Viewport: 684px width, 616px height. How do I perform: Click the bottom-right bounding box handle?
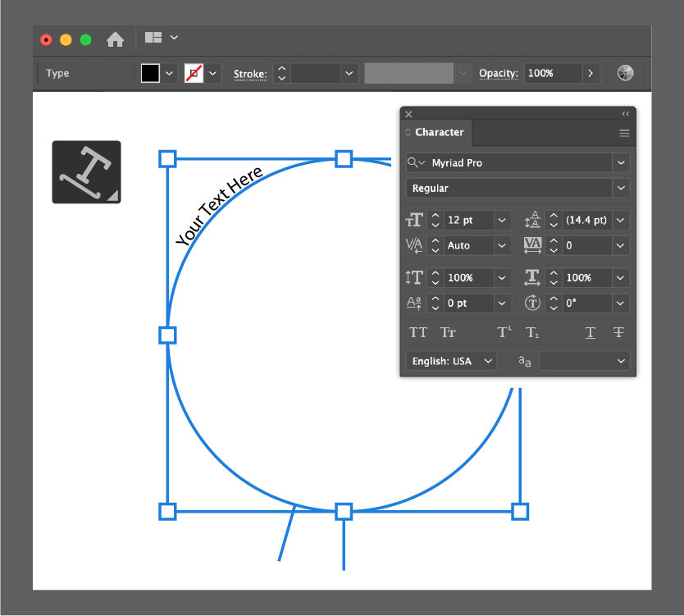(x=520, y=511)
